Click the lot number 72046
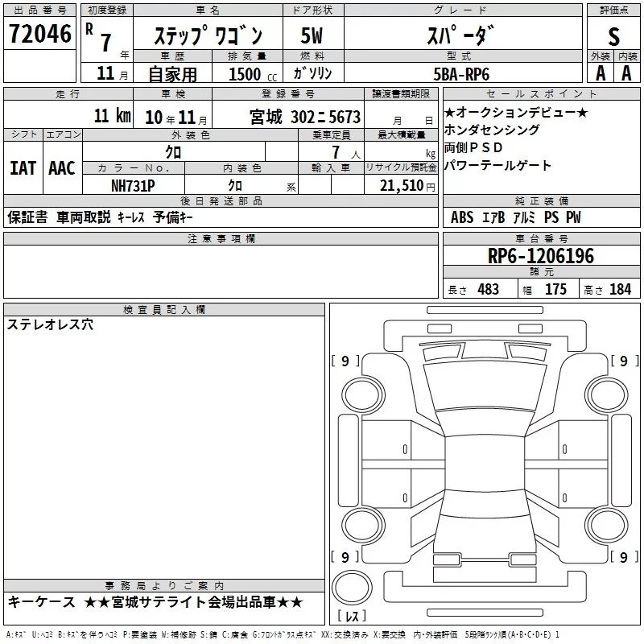The width and height of the screenshot is (644, 644). click(x=39, y=34)
